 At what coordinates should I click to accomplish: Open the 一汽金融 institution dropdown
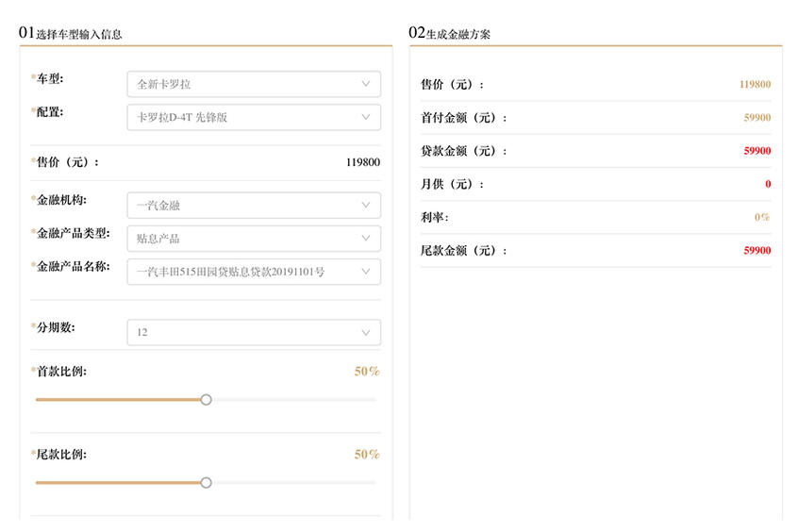(245, 205)
